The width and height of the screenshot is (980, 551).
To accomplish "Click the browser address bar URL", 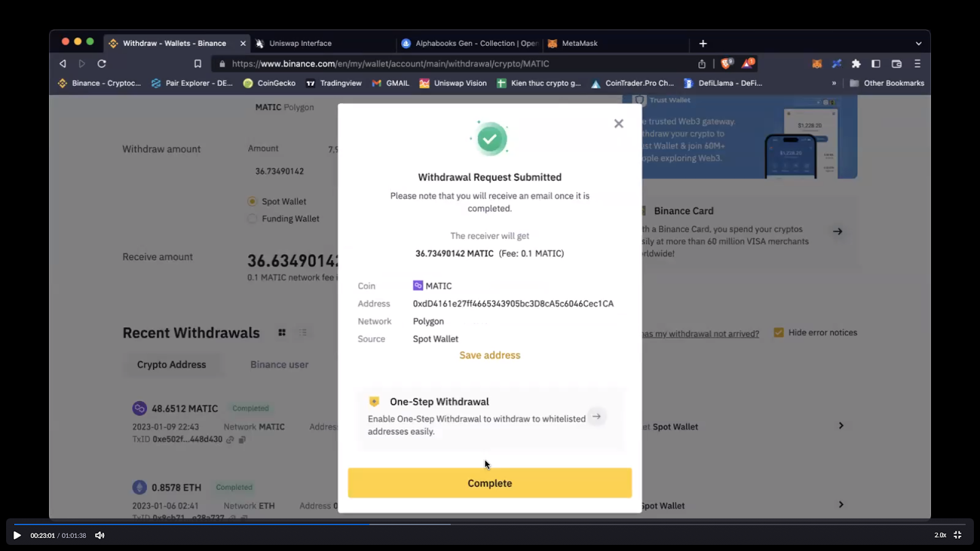I will click(390, 64).
